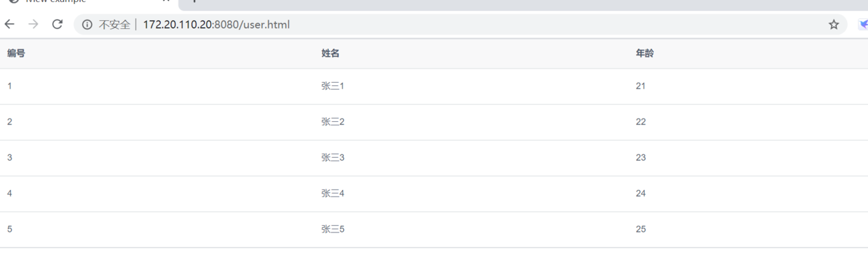
Task: Reload the page with the refresh icon
Action: (57, 24)
